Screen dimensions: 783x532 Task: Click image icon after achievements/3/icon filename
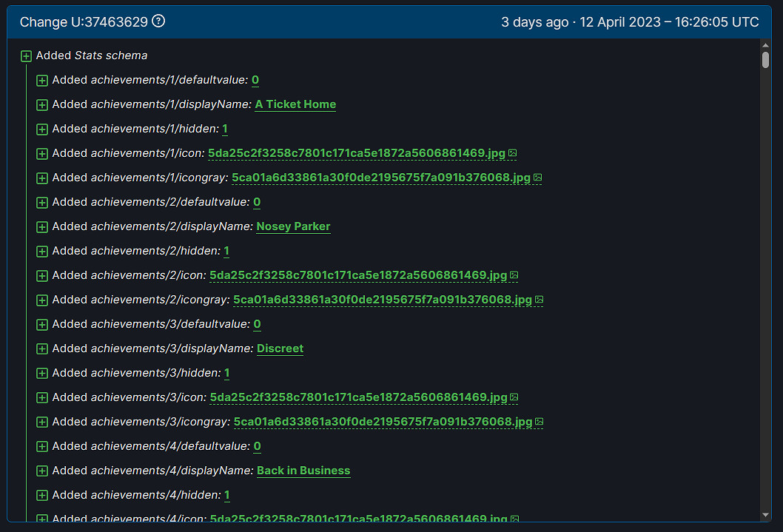click(x=514, y=397)
